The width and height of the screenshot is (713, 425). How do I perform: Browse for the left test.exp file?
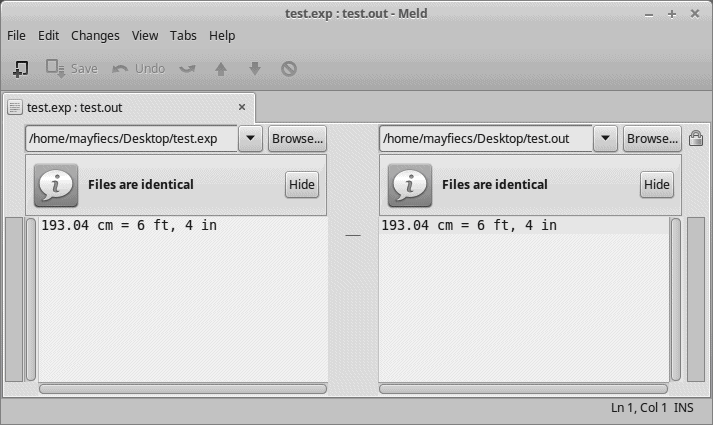[297, 139]
